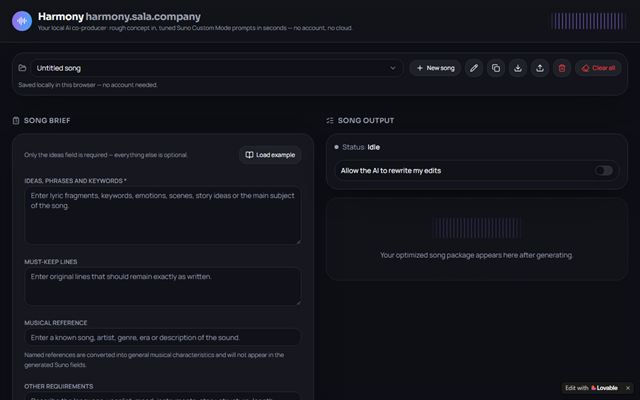Click the folder icon beside the song selector

(22, 68)
